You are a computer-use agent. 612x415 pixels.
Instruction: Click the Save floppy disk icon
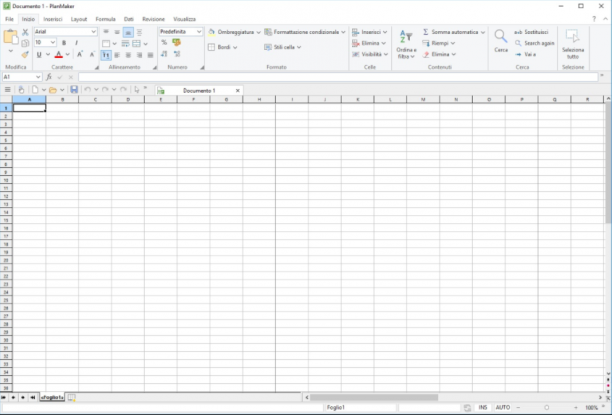[74, 90]
